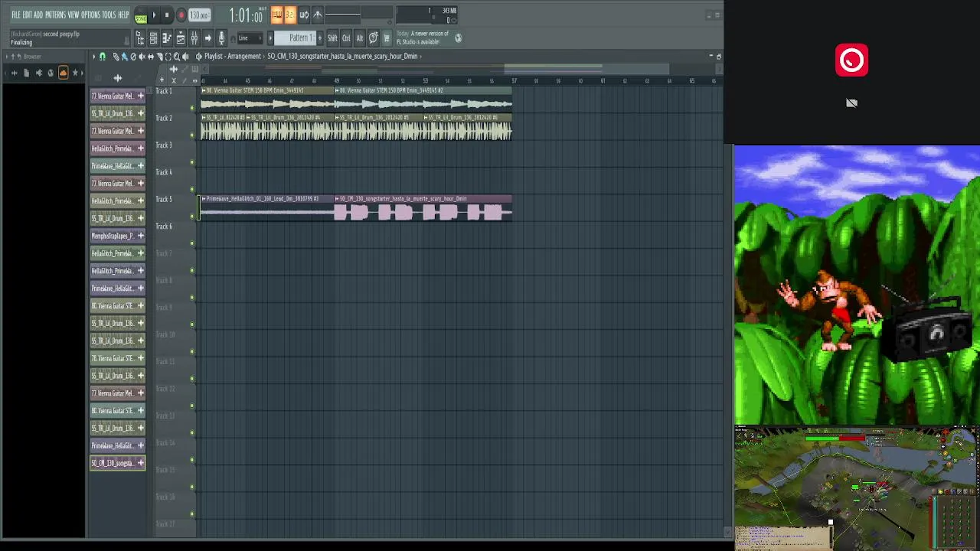Toggle the first orange recording option icon
The image size is (980, 551).
click(277, 15)
